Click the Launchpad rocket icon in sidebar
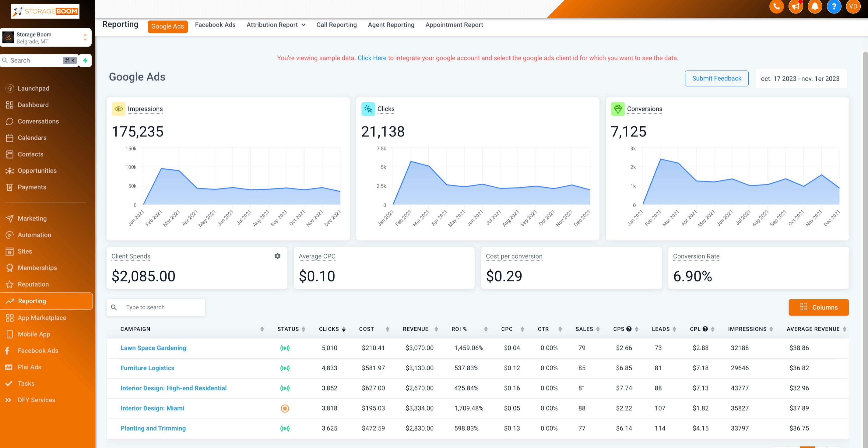This screenshot has width=868, height=448. click(10, 88)
